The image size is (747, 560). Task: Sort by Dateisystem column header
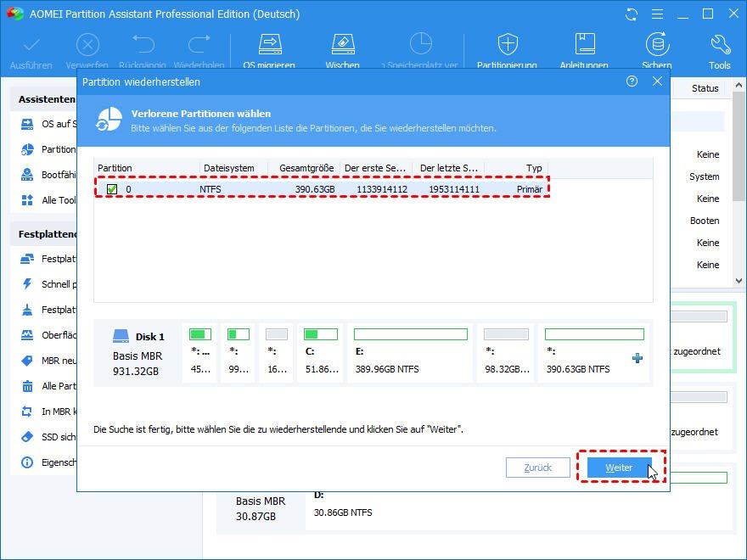(x=233, y=168)
